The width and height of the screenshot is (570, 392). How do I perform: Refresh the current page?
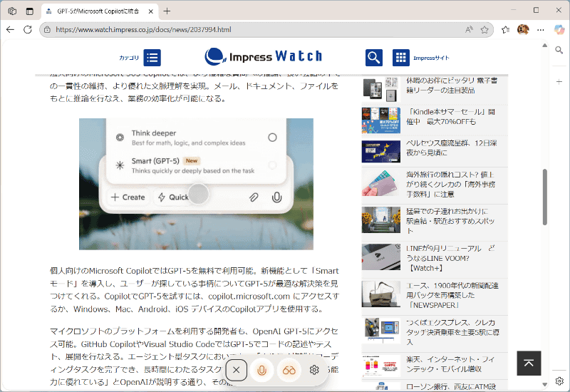click(x=28, y=29)
